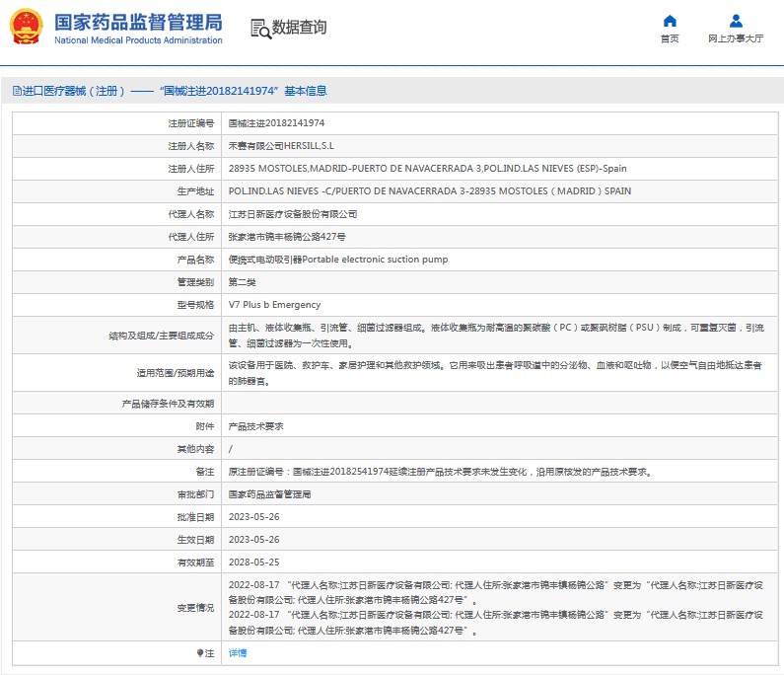Go to 首页 via its text label
784x675 pixels.
pos(670,39)
